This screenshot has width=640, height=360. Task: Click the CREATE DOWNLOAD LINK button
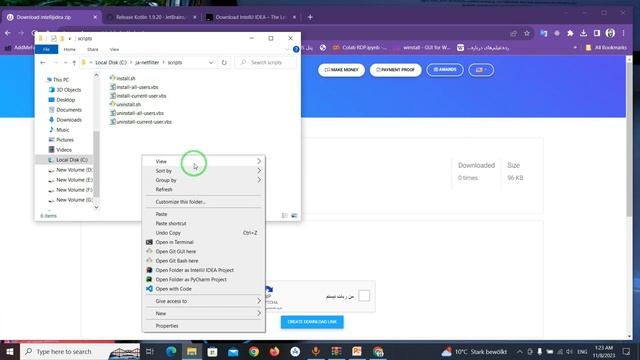[312, 322]
